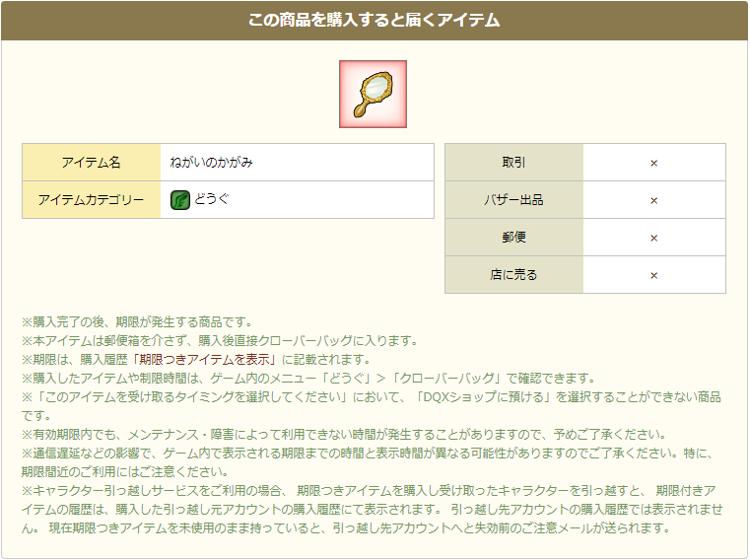Click the × mark in the 郵便 row
750x560 pixels.
coord(653,238)
